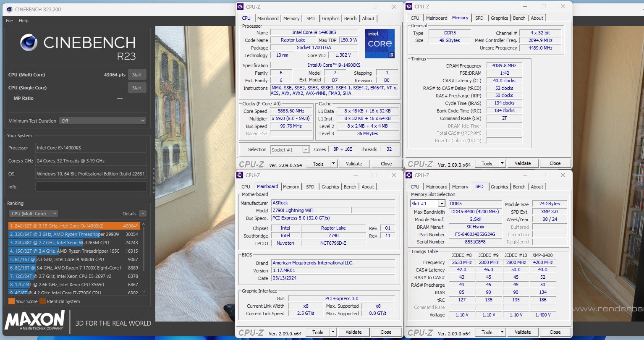The image size is (644, 340).
Task: Click the Cinebench app icon in title bar
Action: (9, 9)
